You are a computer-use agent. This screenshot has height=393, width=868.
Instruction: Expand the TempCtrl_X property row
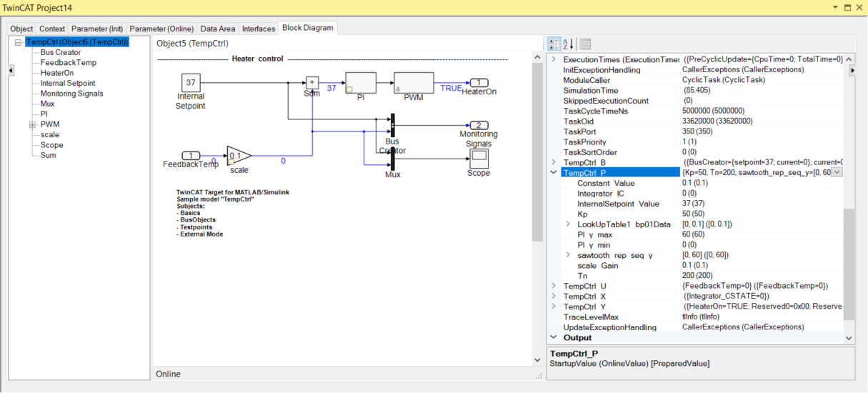click(554, 296)
